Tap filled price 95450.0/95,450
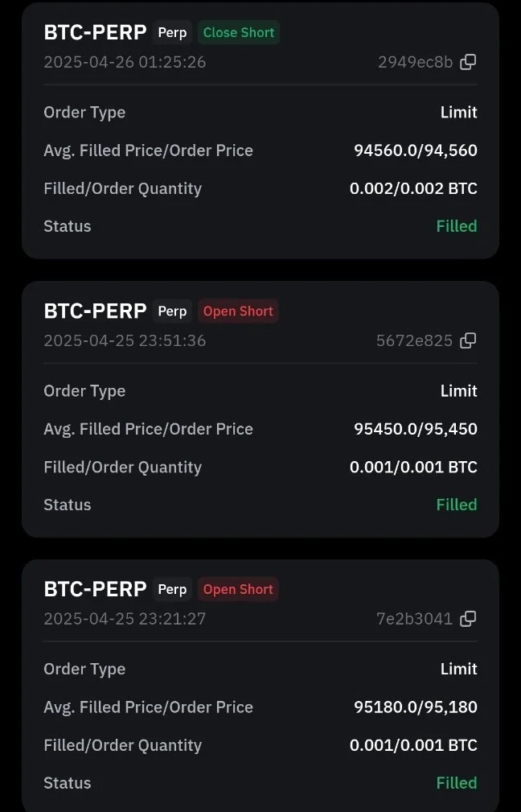The width and height of the screenshot is (521, 812). (415, 429)
